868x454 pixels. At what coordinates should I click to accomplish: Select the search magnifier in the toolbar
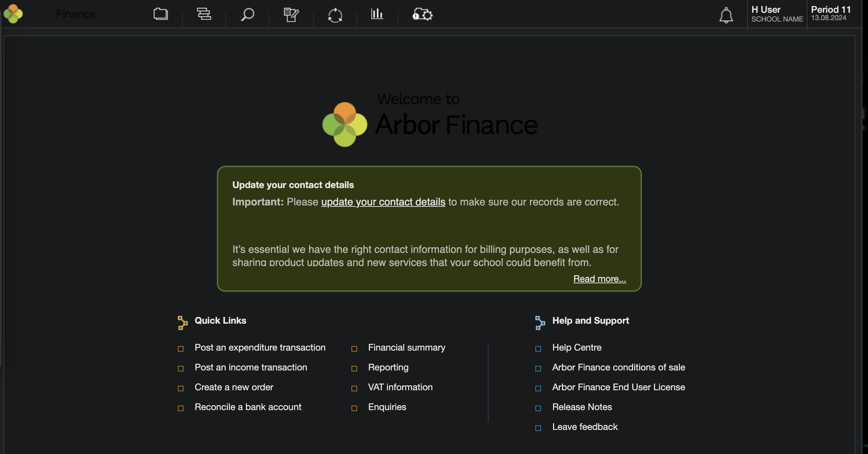(247, 15)
